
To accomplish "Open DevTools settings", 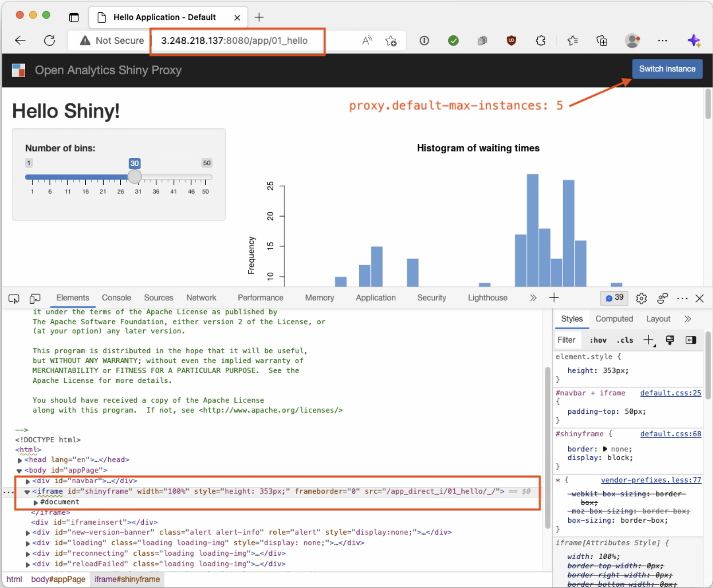I will (x=641, y=298).
